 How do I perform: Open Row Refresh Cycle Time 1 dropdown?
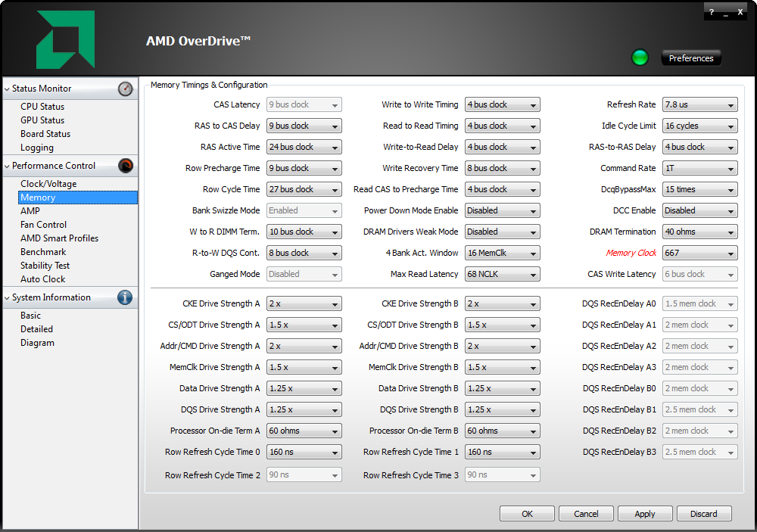[x=503, y=452]
